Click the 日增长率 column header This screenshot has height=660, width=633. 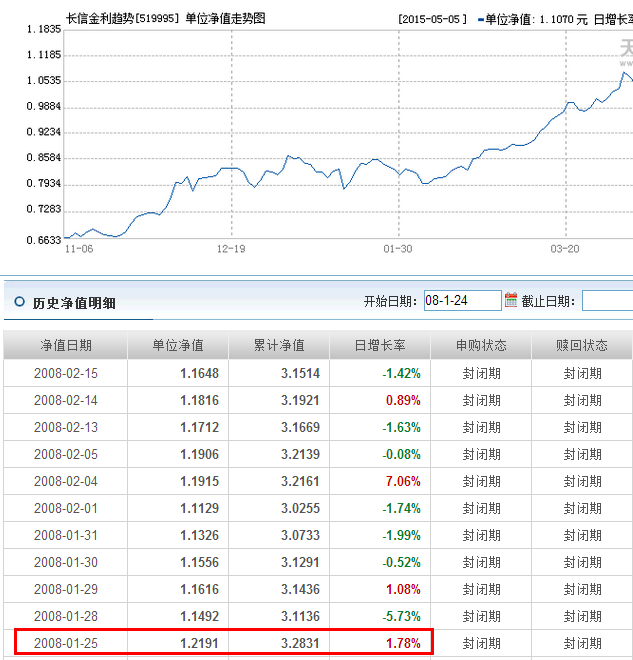[x=380, y=345]
